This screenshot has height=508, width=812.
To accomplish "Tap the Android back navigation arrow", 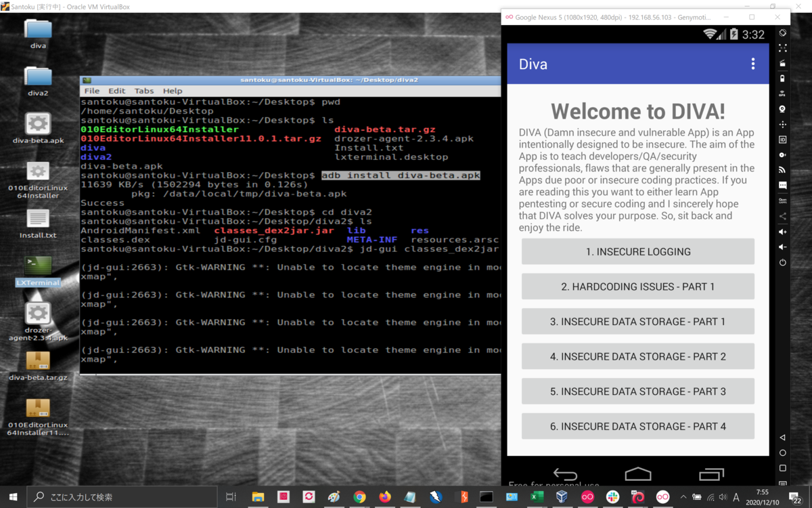I will [x=565, y=474].
